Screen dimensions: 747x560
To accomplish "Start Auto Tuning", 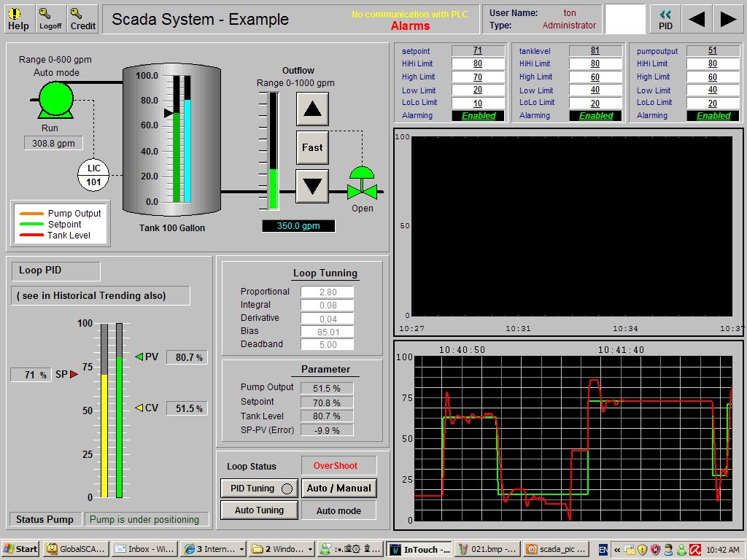I will pyautogui.click(x=258, y=510).
